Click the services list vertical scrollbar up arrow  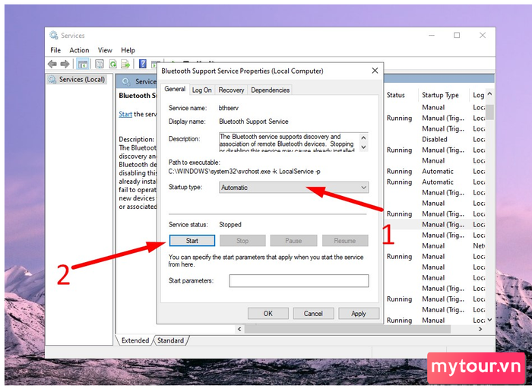click(490, 93)
